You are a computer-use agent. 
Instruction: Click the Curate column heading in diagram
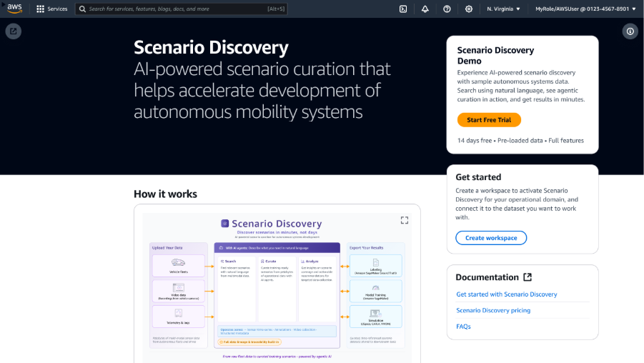coord(269,261)
